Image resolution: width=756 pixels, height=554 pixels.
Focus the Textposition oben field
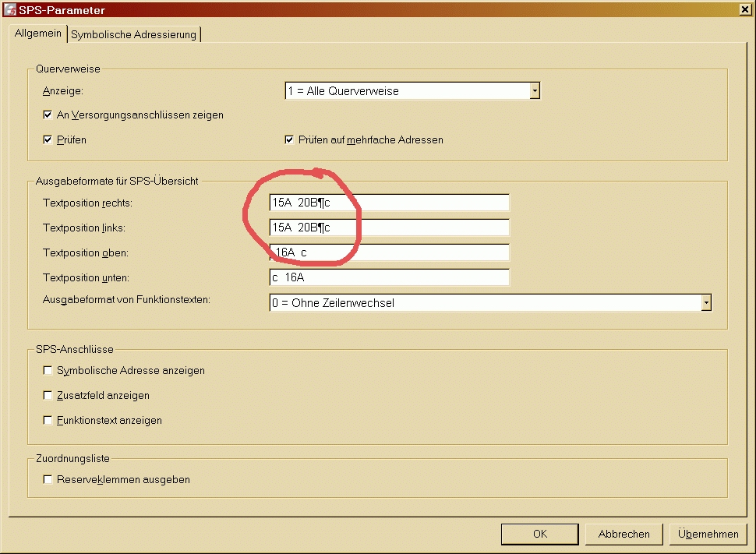click(389, 252)
